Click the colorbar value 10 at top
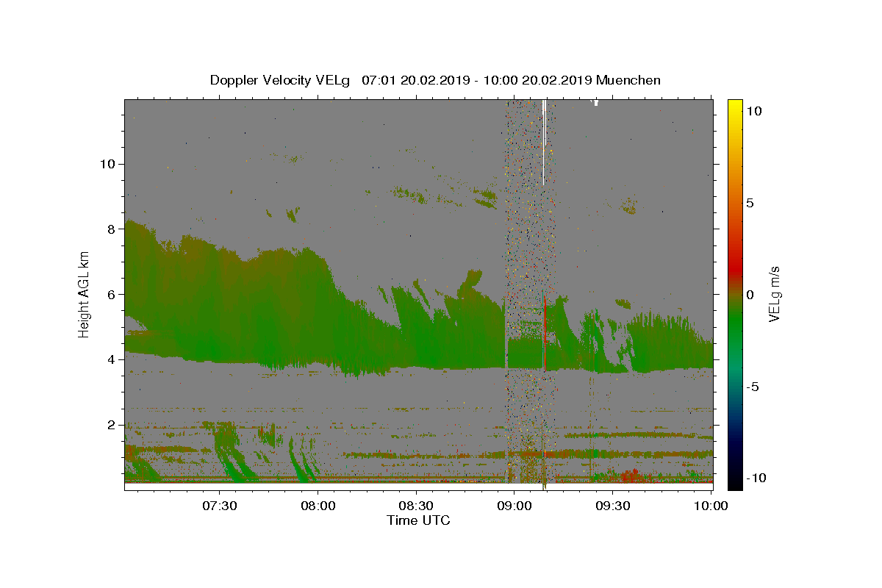 [x=753, y=111]
